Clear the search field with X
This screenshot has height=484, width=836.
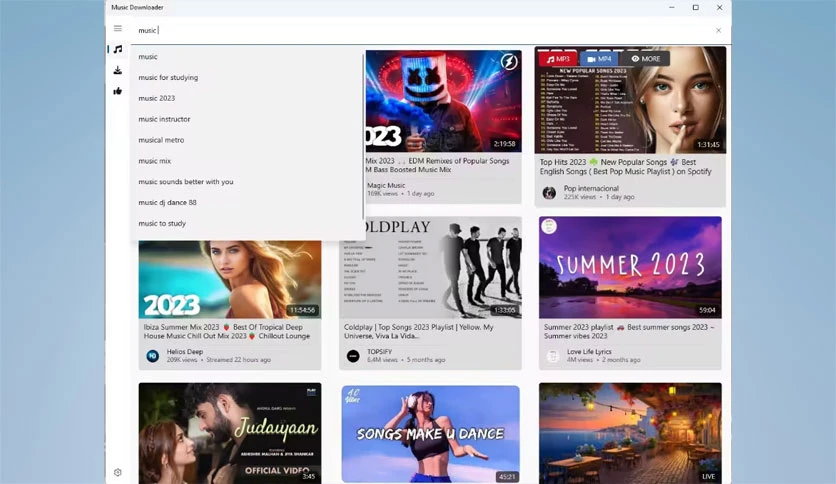(718, 30)
